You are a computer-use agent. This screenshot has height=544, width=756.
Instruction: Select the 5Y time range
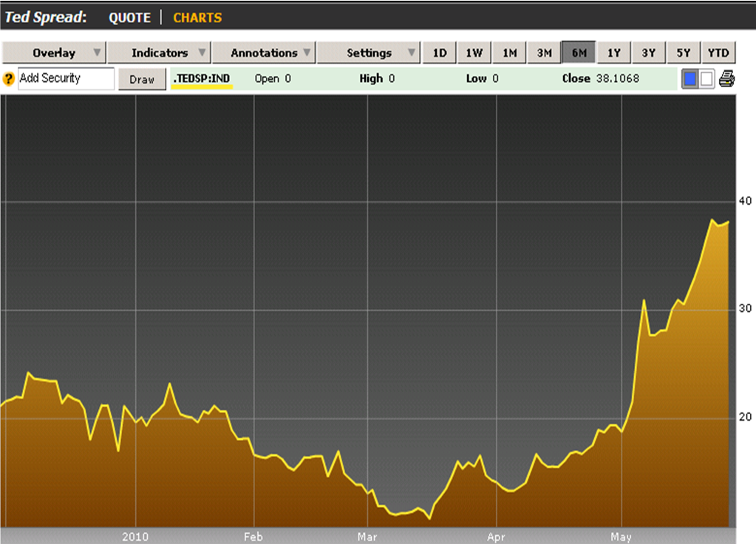683,52
